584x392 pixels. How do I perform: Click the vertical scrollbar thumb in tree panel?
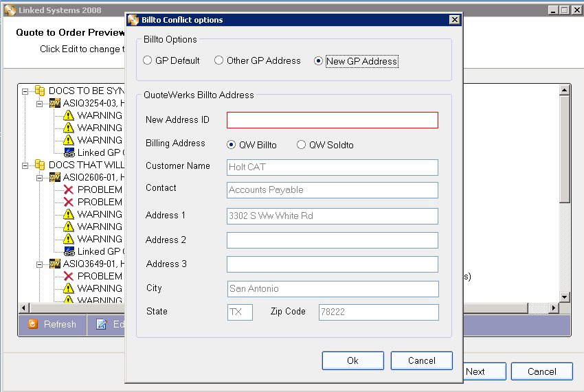[565, 149]
